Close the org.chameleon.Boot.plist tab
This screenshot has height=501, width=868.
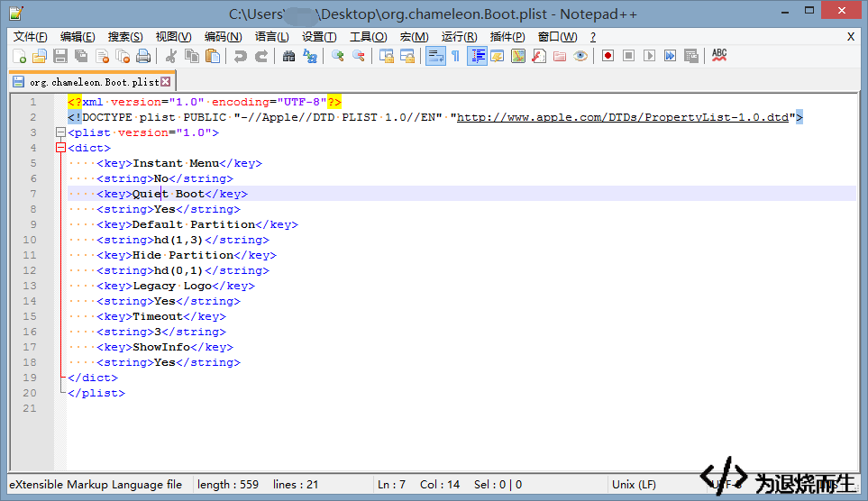click(166, 82)
